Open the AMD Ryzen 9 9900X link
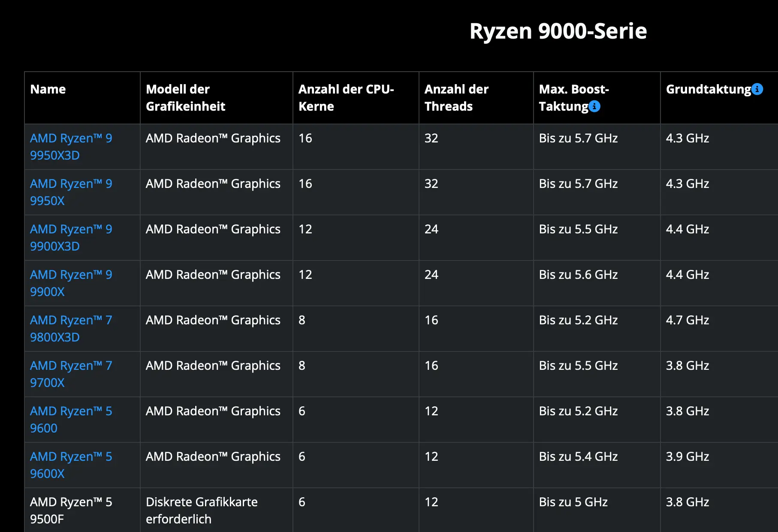778x532 pixels. click(x=71, y=283)
